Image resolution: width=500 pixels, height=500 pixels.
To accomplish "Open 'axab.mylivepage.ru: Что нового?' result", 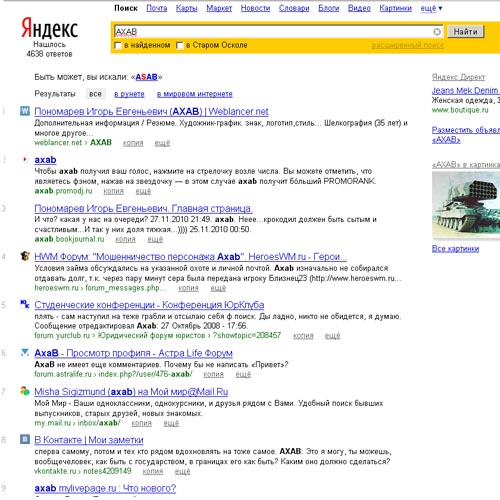I will tap(105, 488).
